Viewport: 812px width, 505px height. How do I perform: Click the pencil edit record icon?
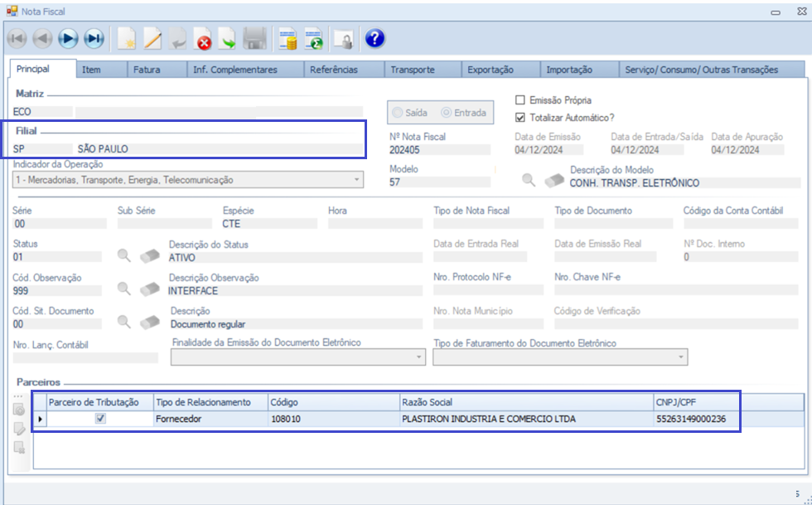tap(152, 38)
